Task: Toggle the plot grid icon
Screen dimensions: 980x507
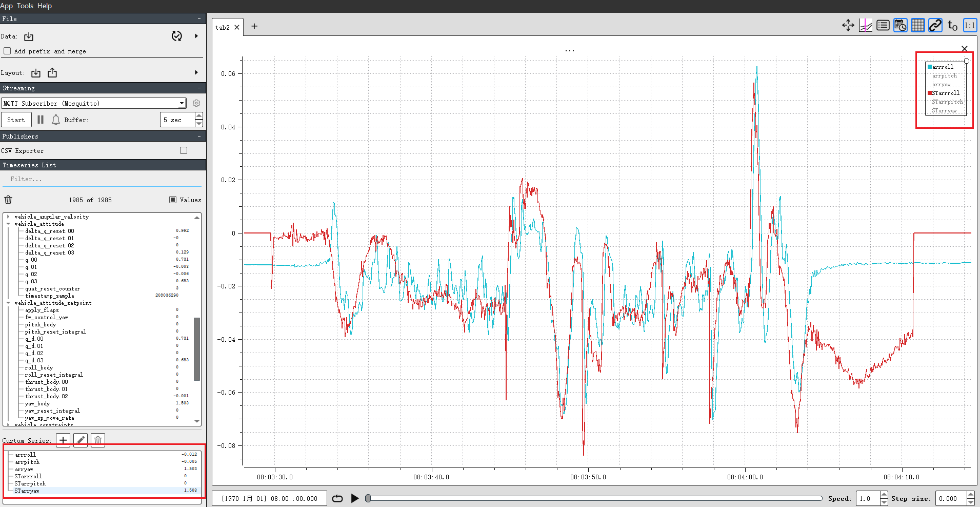Action: coord(918,25)
